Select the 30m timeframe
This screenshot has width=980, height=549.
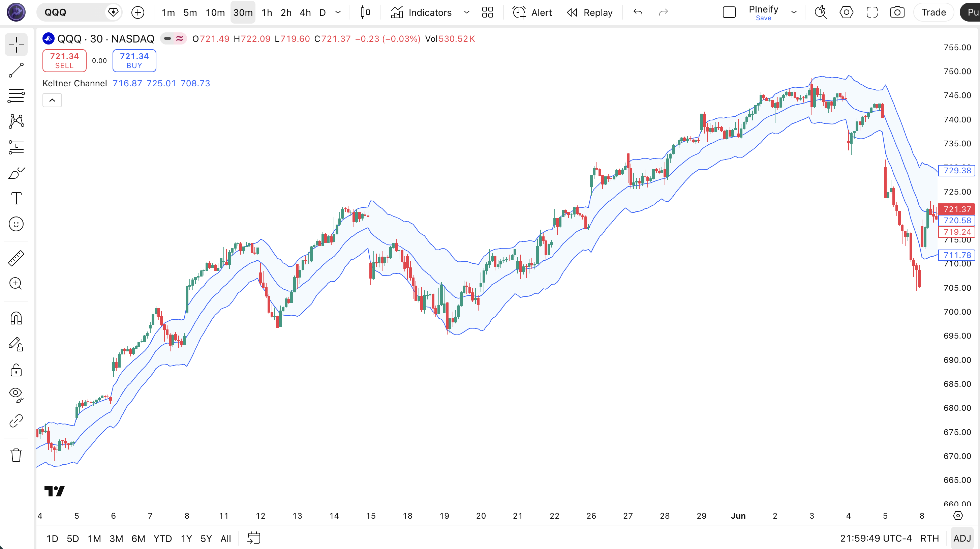point(243,12)
